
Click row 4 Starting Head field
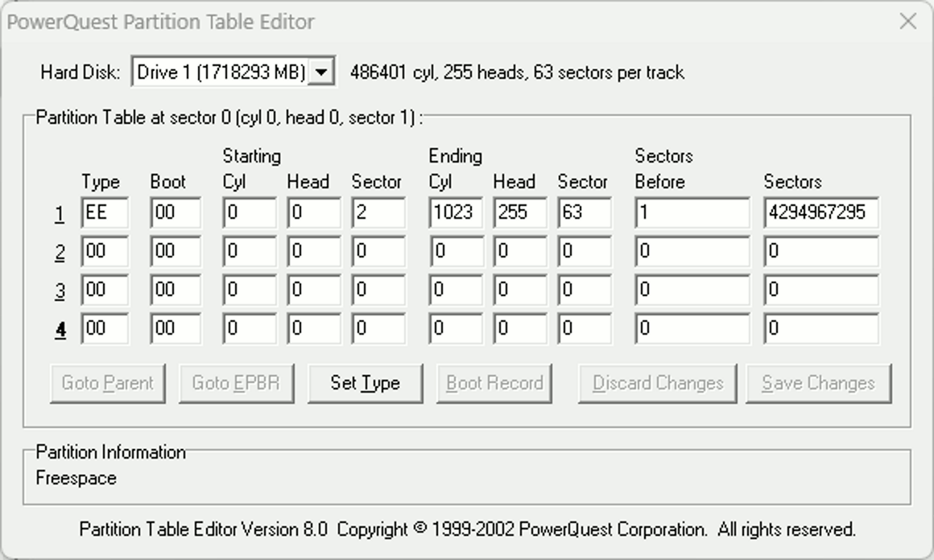pos(314,328)
